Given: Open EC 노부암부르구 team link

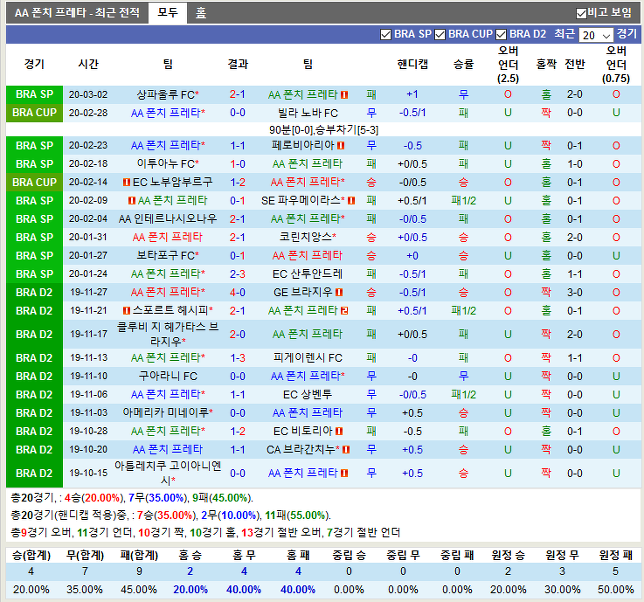Looking at the screenshot, I should 172,182.
